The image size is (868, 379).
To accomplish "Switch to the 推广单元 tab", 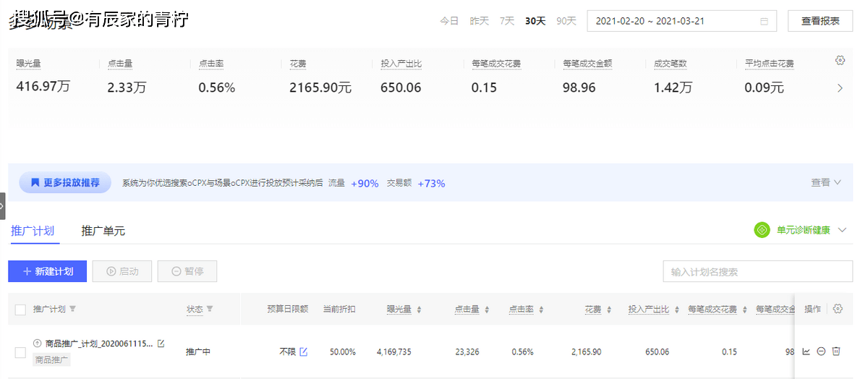I will pos(103,231).
